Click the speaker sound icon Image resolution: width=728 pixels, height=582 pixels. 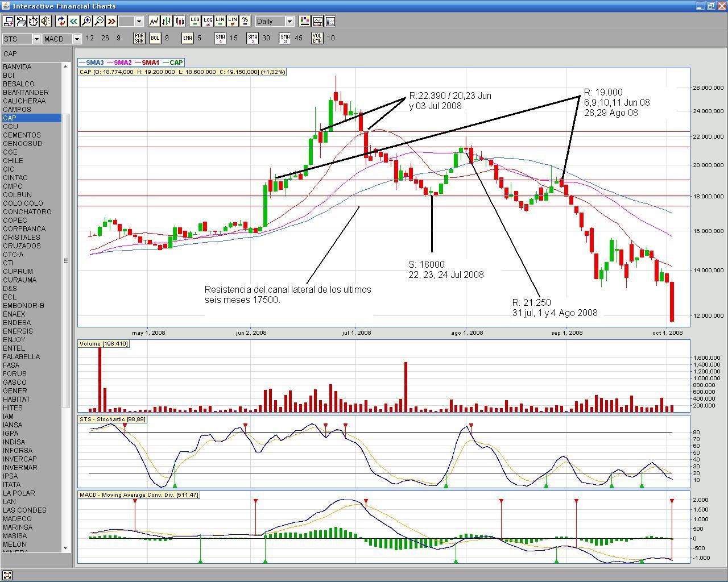pos(45,21)
